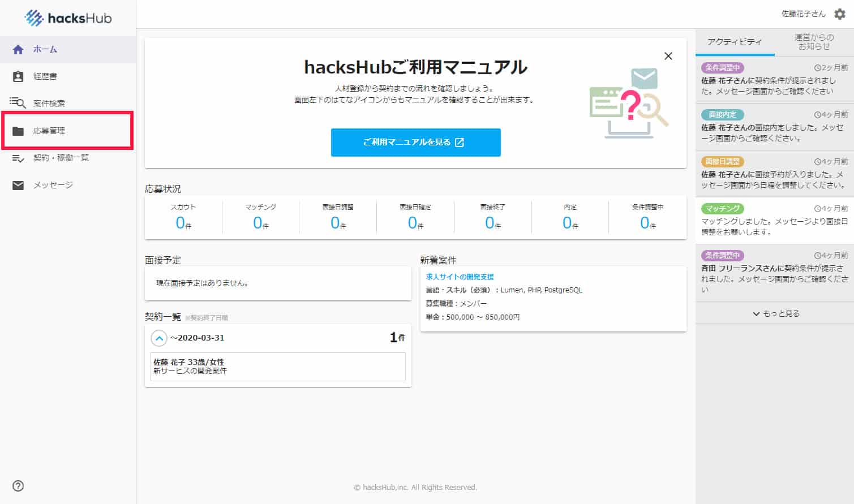Open the help question mark icon
Screen dimensions: 854x504
(x=18, y=486)
